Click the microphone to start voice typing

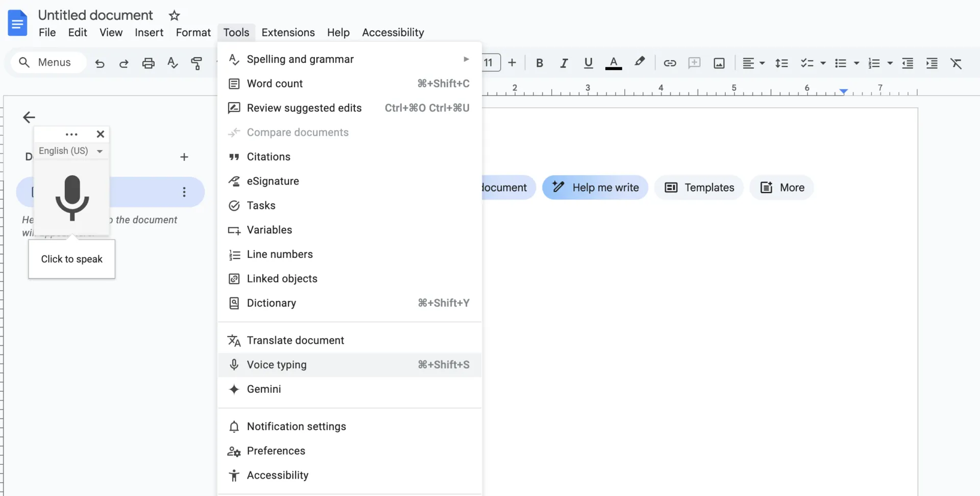click(72, 198)
